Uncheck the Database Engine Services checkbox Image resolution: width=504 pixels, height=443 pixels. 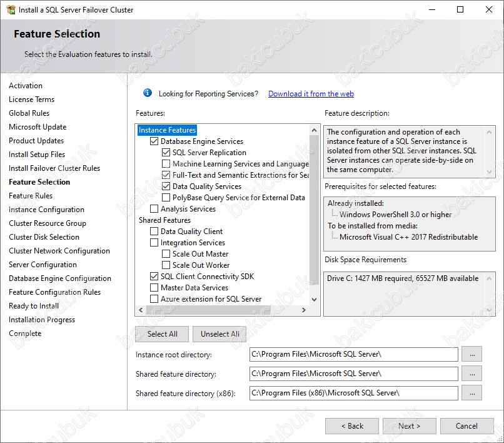click(x=154, y=141)
